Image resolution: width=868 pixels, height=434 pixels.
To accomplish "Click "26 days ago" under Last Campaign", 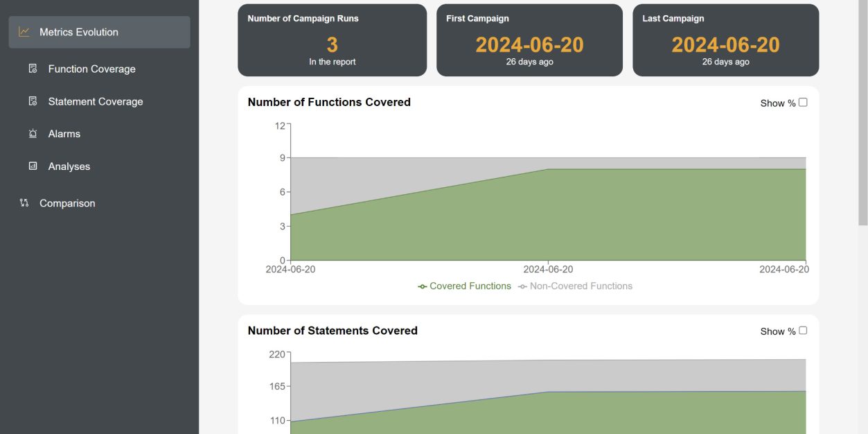I will [x=725, y=62].
